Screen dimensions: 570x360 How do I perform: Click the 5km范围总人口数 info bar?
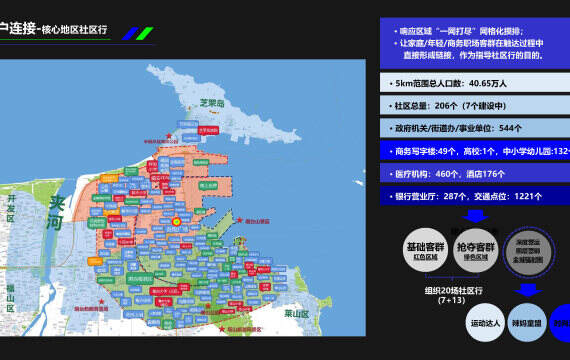coord(475,83)
